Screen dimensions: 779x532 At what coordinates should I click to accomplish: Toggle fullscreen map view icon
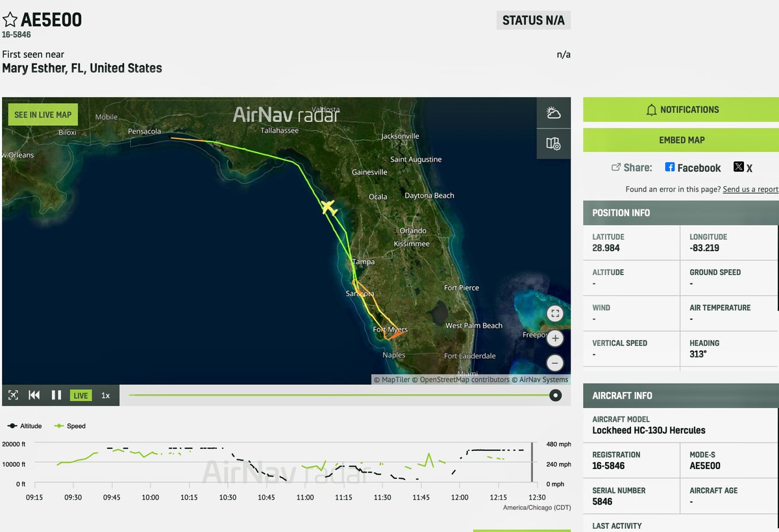[x=554, y=314]
